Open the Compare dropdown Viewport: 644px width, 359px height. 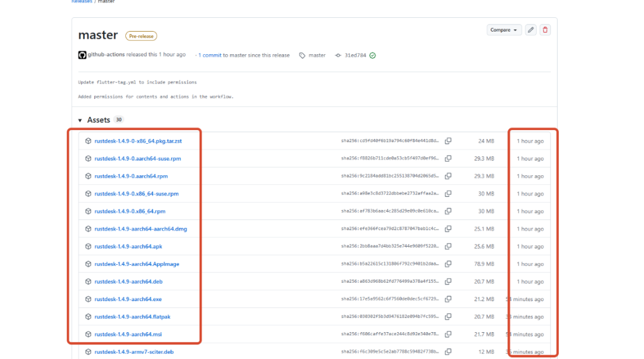tap(503, 30)
